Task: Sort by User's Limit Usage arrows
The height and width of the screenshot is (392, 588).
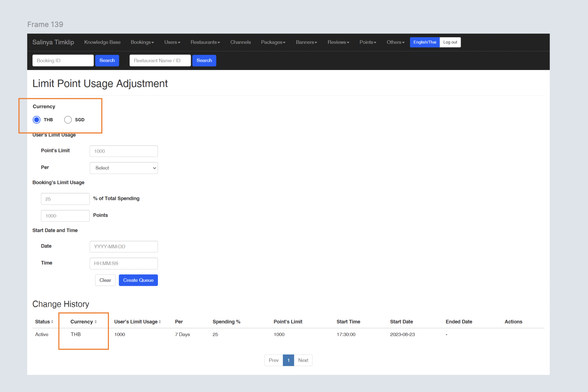Action: pos(160,322)
